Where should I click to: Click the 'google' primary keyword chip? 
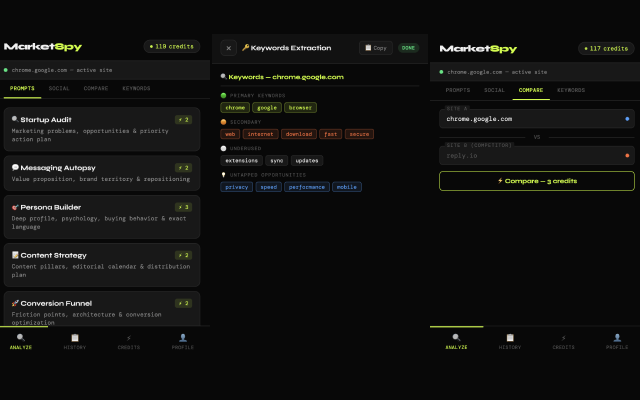coord(267,108)
